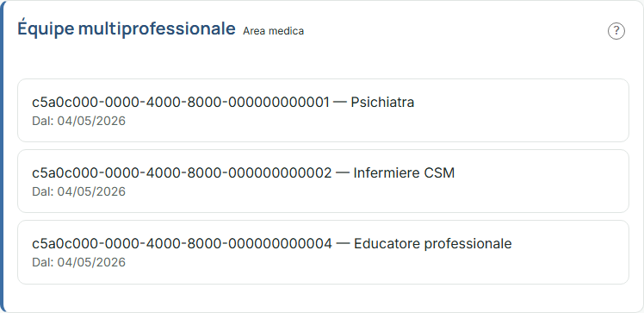Select the Psichiatra team member card
This screenshot has width=644, height=313.
pos(323,110)
